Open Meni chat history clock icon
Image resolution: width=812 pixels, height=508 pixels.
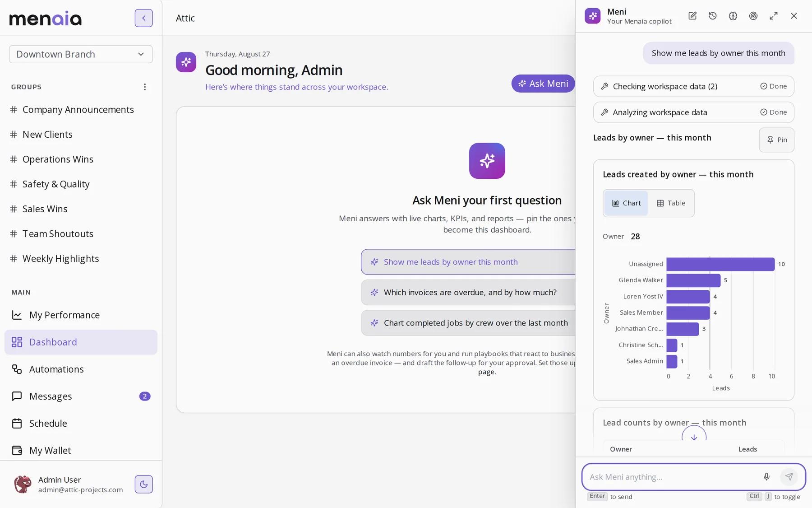coord(713,16)
